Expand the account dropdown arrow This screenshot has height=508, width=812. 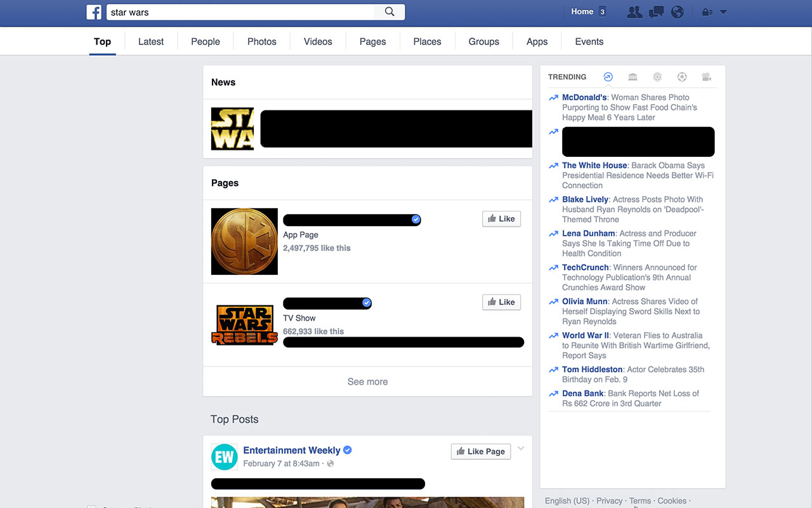tap(723, 12)
